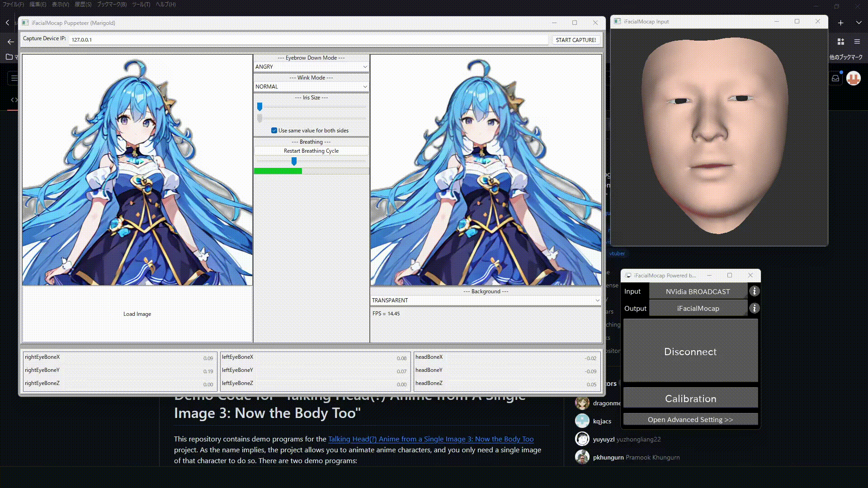This screenshot has height=488, width=868.
Task: Click the tab bar scroll-left chevron
Action: pos(7,23)
